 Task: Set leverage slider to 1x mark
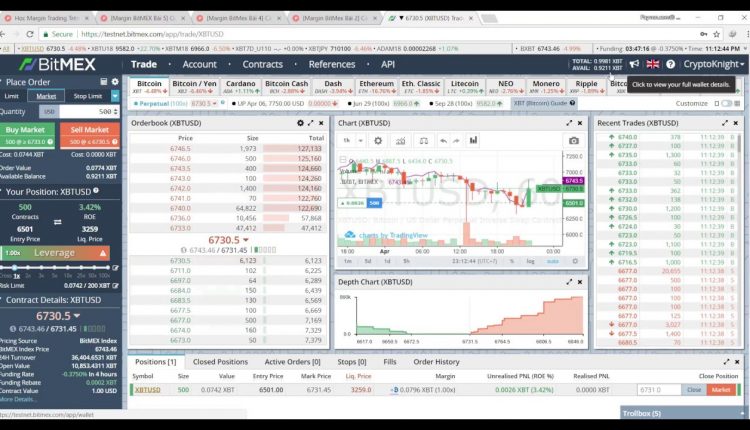[15, 267]
